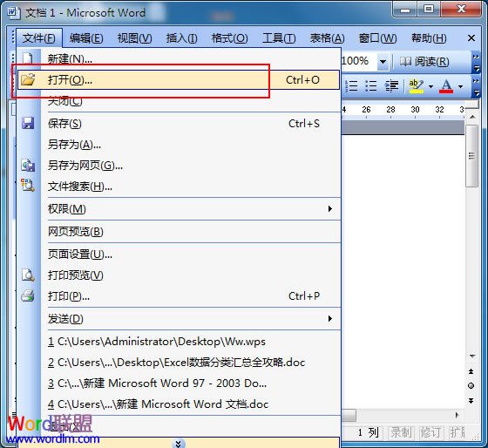488x448 pixels.
Task: Toggle the 修订 track changes status indicator
Action: point(430,432)
